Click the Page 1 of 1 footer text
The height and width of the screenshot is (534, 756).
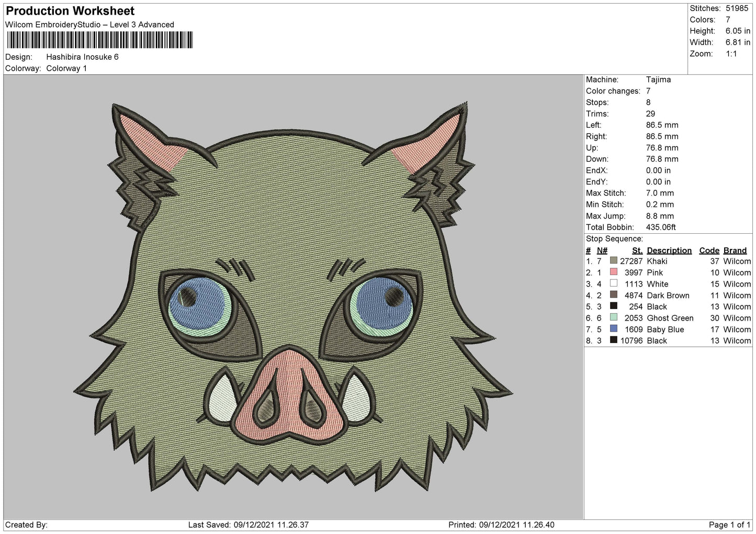click(729, 525)
